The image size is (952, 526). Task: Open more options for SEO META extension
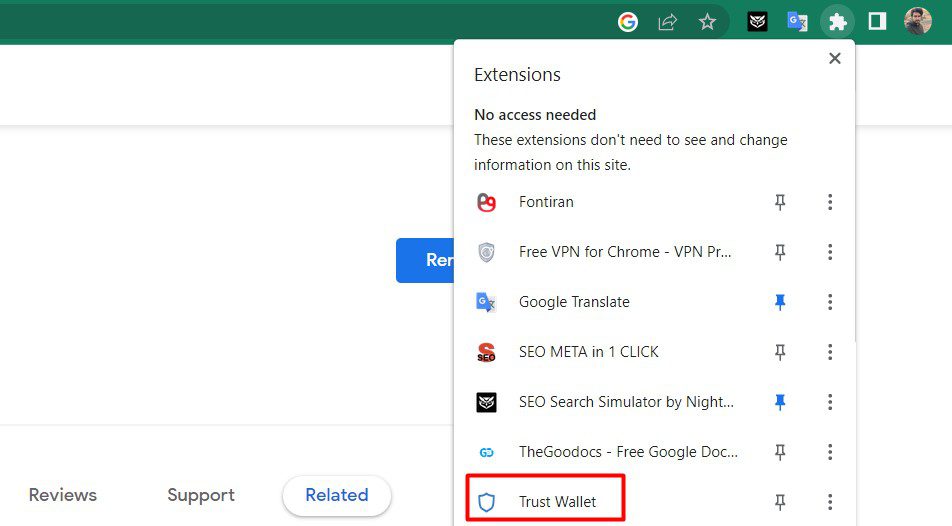(830, 352)
